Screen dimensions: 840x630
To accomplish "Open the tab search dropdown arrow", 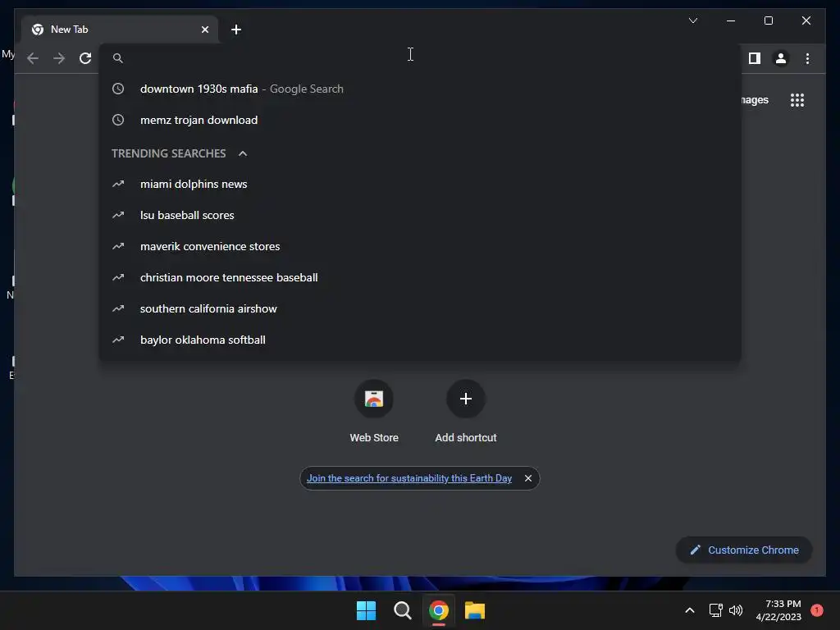I will pyautogui.click(x=693, y=21).
